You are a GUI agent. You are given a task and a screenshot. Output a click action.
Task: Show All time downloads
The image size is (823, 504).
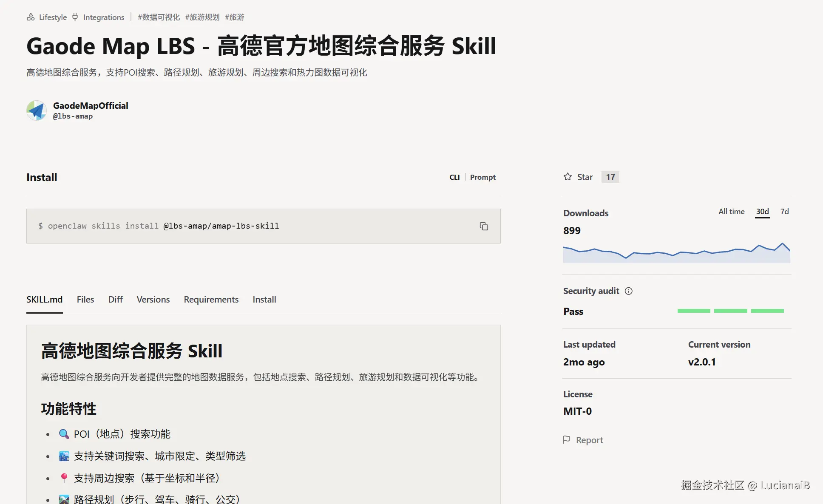[732, 212]
